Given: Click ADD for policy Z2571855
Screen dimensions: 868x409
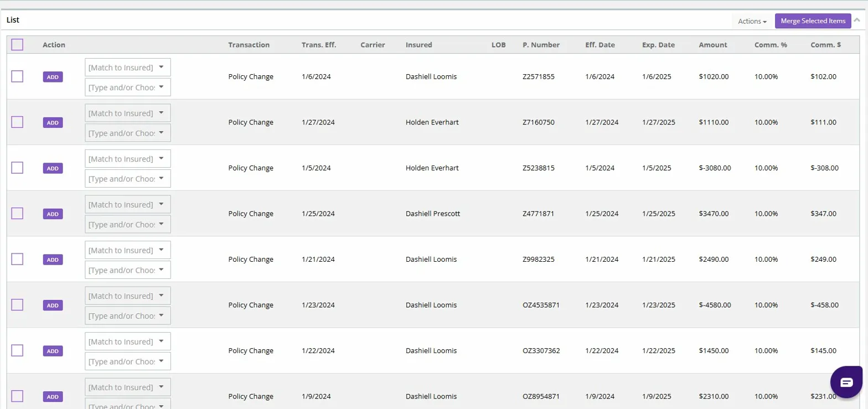Looking at the screenshot, I should (53, 77).
